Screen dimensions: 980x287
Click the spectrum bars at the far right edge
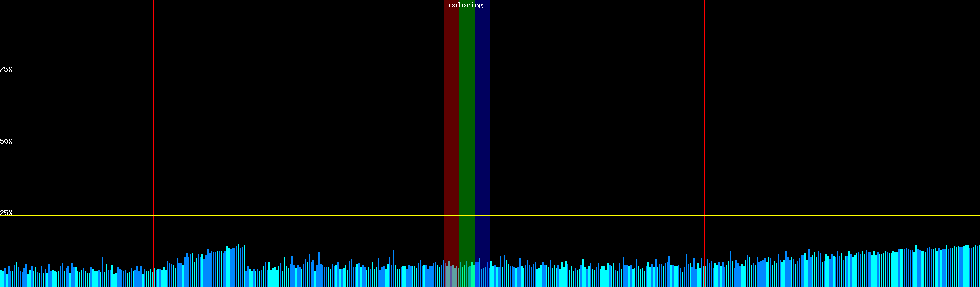(975, 268)
